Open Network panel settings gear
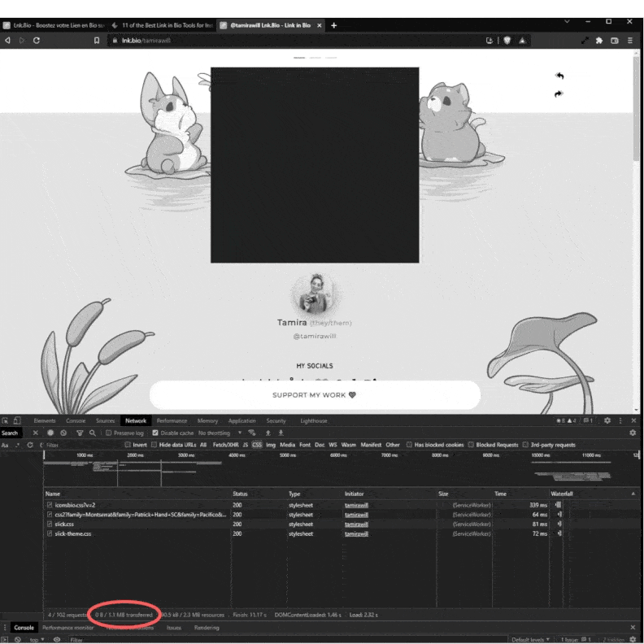The image size is (644, 644). pos(633,433)
